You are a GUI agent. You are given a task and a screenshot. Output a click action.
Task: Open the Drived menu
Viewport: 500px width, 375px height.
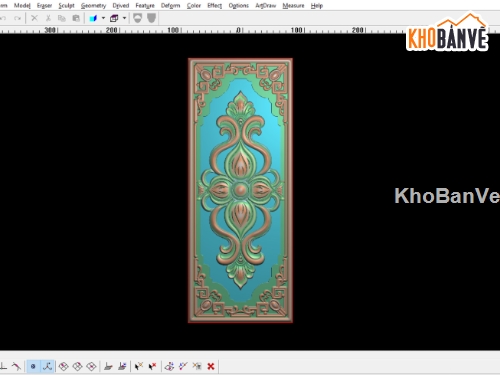121,6
